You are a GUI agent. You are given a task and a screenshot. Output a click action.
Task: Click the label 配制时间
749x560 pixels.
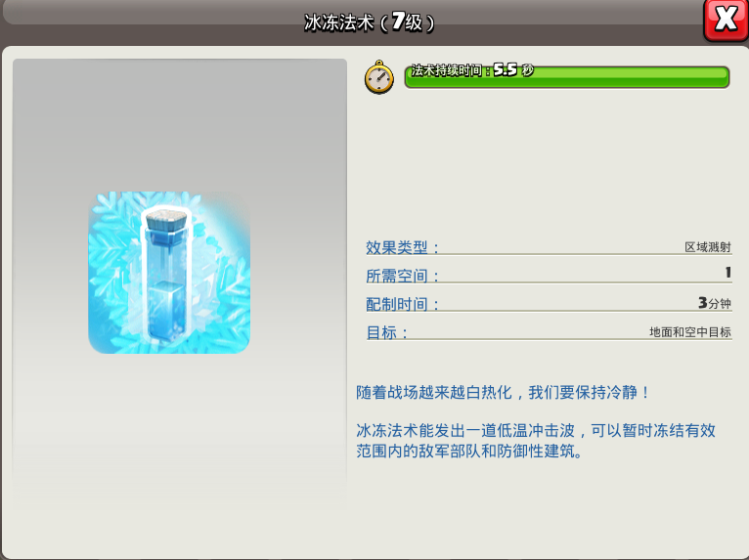coord(402,304)
